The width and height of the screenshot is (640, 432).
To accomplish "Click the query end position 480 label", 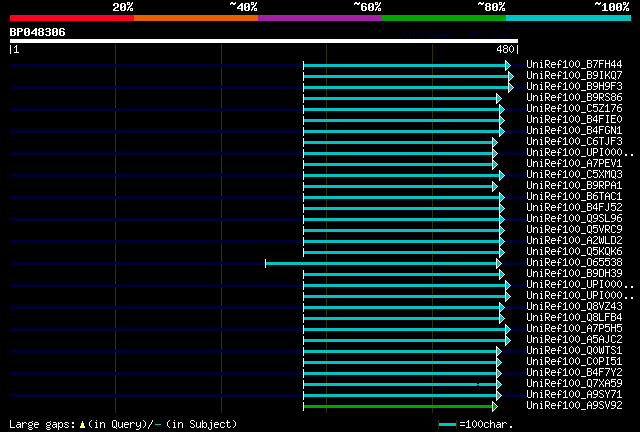I will (x=505, y=49).
